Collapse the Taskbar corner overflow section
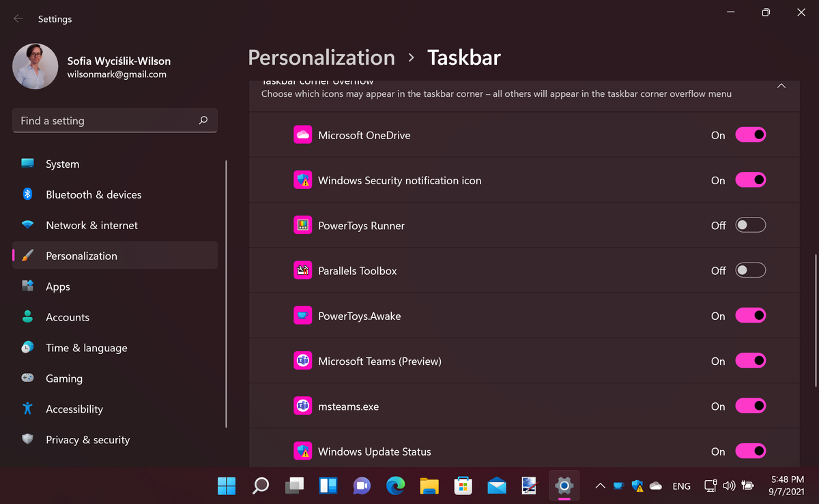 point(781,86)
